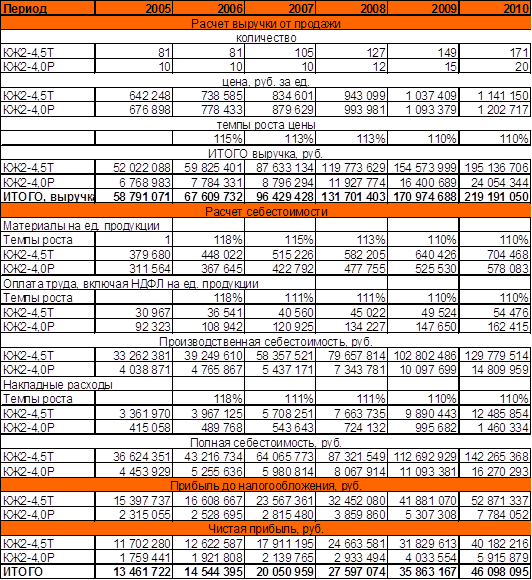Click the 'Прибыль до налогообложения' orange header
Image resolution: width=532 pixels, height=580 pixels.
coord(266,485)
